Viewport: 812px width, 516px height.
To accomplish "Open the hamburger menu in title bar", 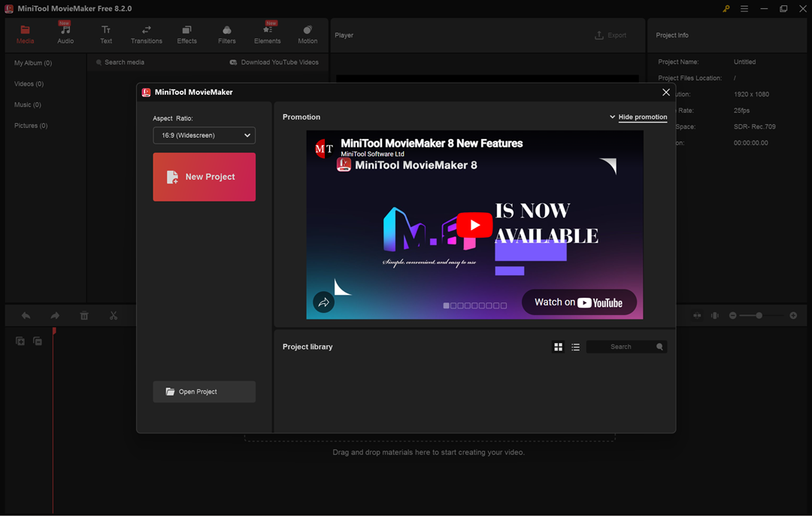I will (744, 8).
